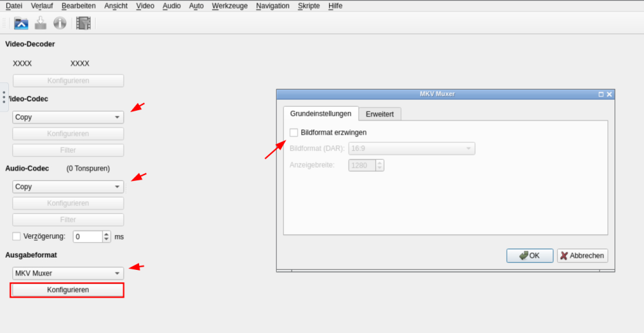Click the side panel handle dots
This screenshot has width=644, height=333.
[4, 97]
